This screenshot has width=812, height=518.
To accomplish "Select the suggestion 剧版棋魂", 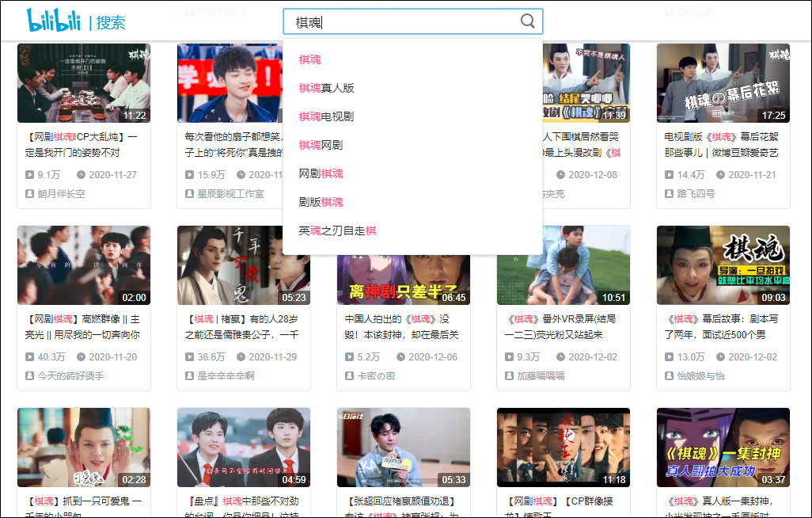I will 321,202.
